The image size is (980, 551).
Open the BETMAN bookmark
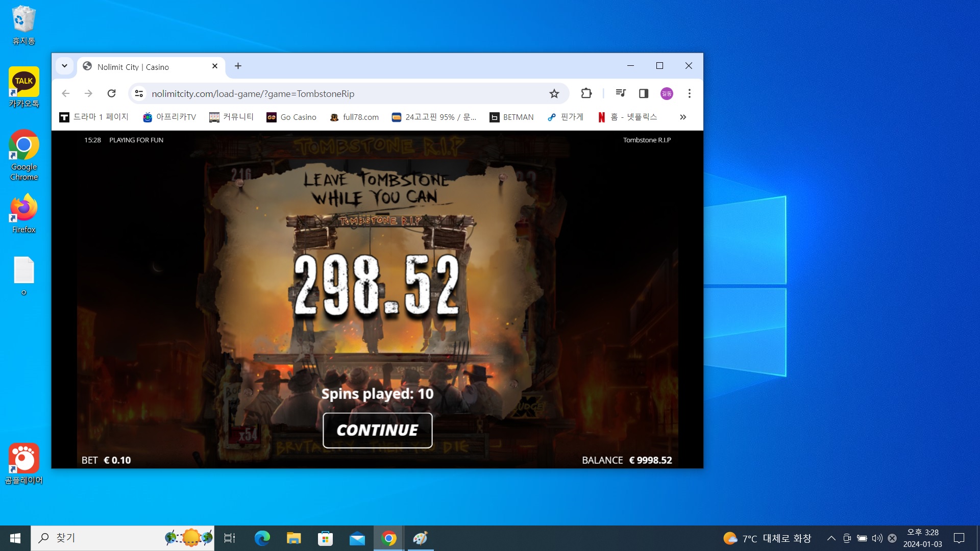tap(511, 117)
